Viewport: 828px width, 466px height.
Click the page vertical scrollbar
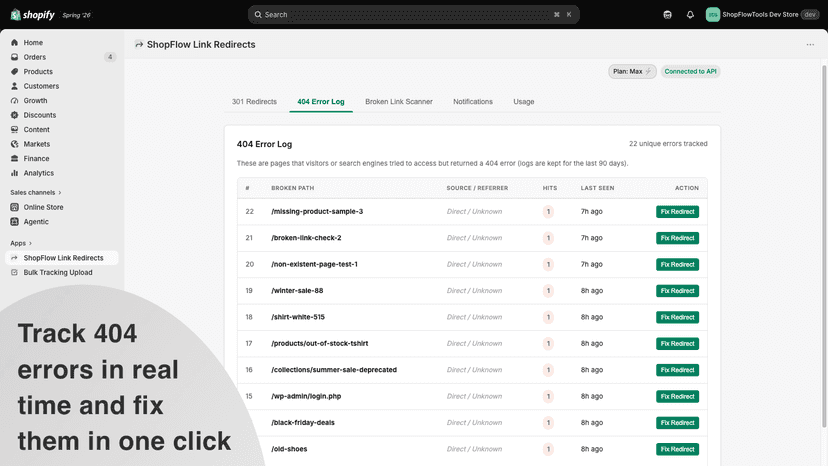pyautogui.click(x=824, y=246)
